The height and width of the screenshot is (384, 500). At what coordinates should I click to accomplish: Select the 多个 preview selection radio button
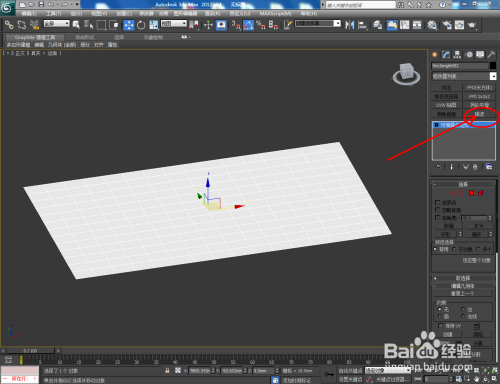(478, 249)
